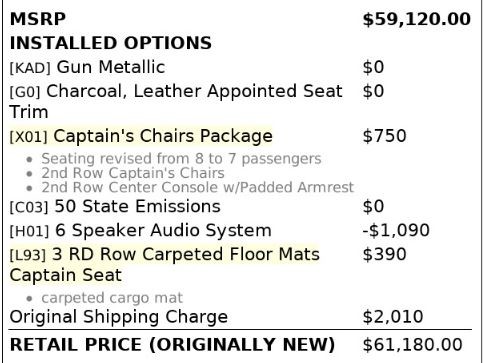This screenshot has width=484, height=363.
Task: Click the MSRP label
Action: click(x=38, y=19)
